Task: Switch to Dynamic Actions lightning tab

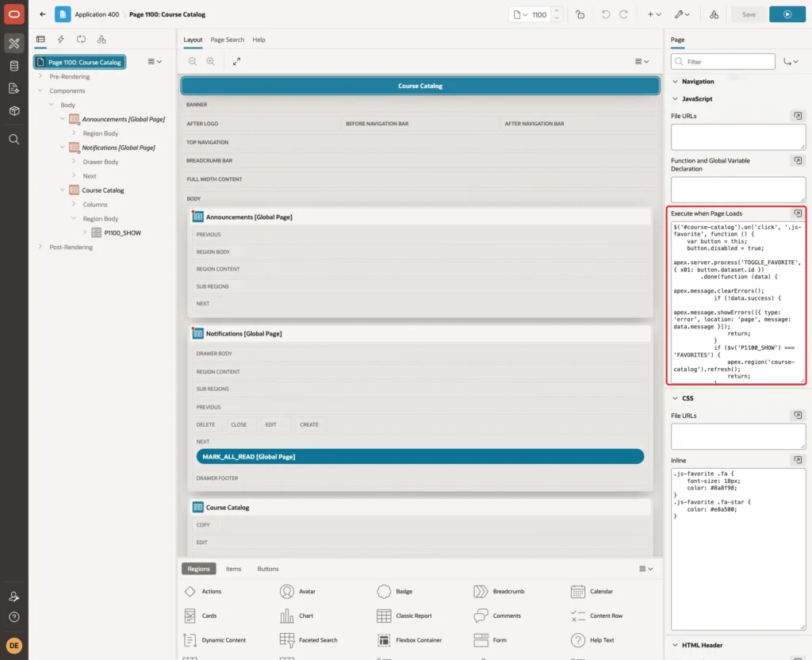Action: click(60, 40)
